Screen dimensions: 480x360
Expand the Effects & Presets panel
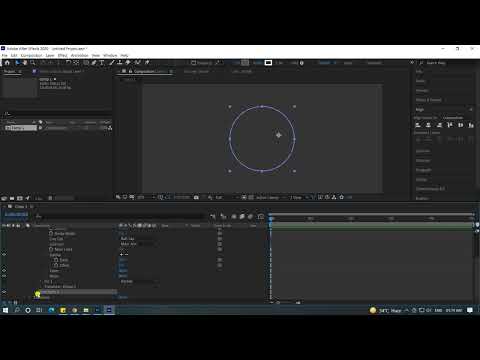(x=429, y=100)
